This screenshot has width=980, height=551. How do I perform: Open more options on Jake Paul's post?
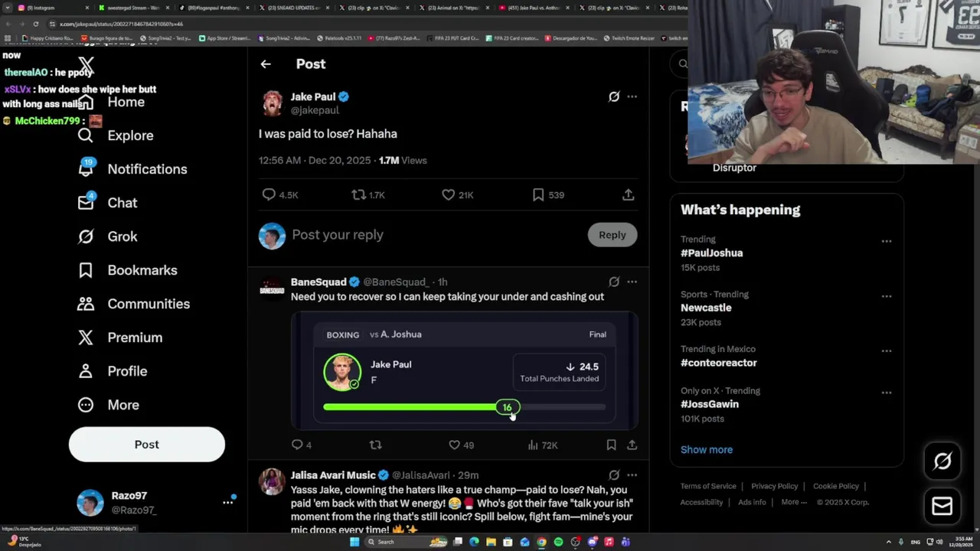coord(632,96)
